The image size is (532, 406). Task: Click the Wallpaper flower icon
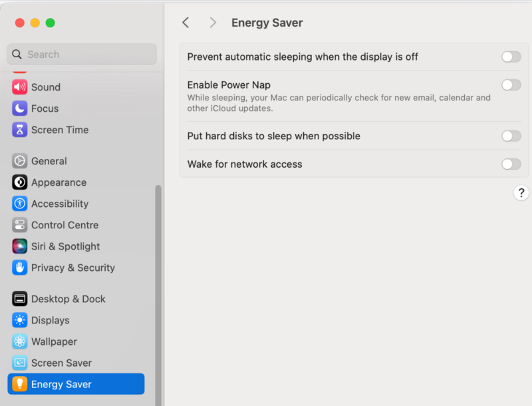click(20, 341)
